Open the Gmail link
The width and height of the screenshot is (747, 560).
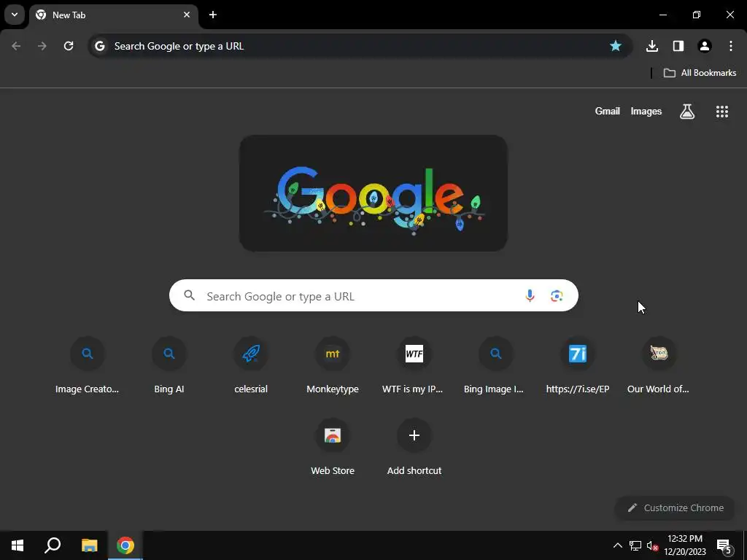coord(607,111)
